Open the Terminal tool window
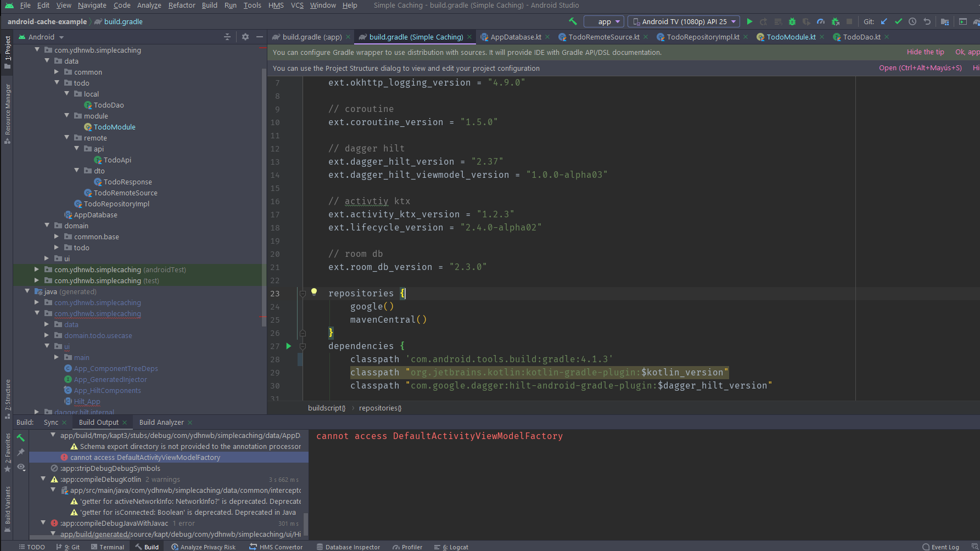This screenshot has height=551, width=980. 111,547
